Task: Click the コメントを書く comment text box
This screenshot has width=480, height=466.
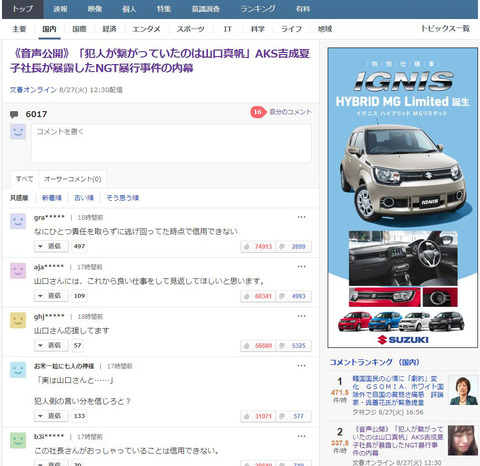Action: [x=171, y=143]
